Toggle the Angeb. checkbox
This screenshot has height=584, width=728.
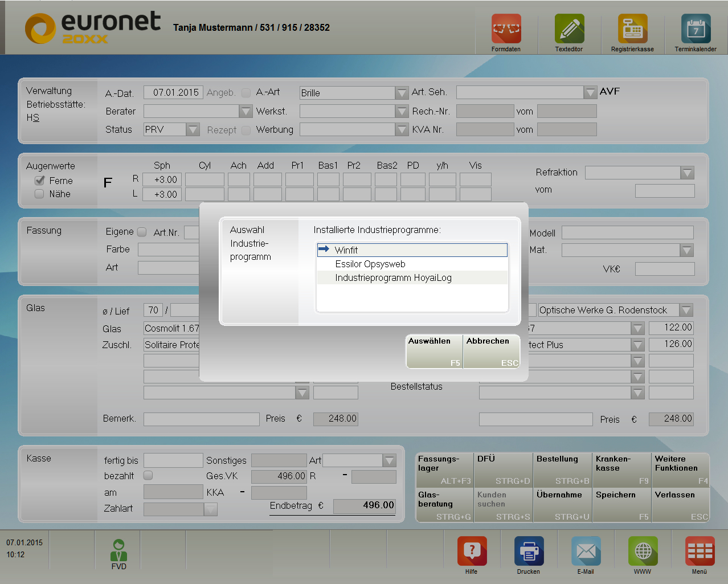pos(246,92)
